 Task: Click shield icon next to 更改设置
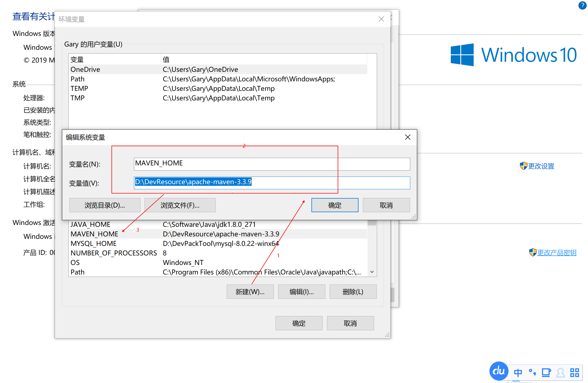point(523,166)
